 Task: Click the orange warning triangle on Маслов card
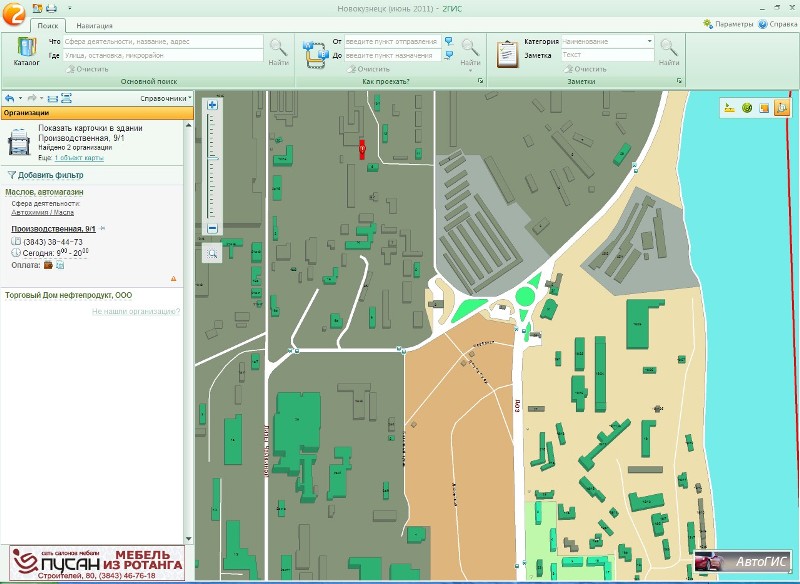(173, 278)
